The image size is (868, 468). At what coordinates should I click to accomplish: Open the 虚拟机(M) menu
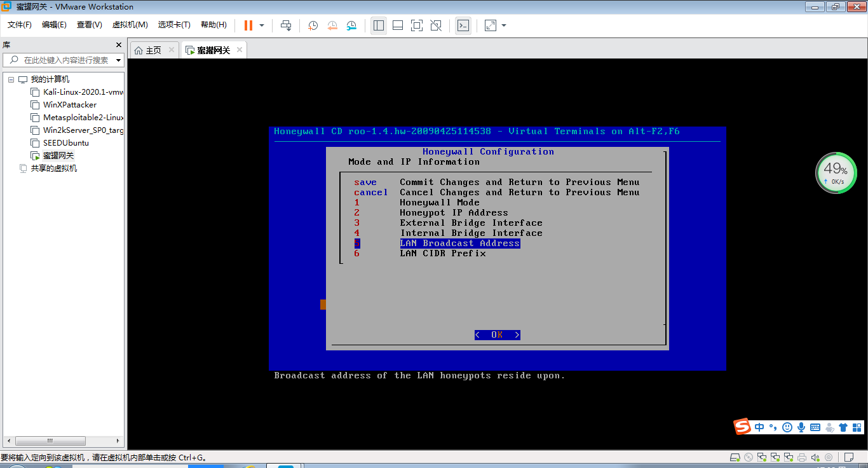click(130, 25)
